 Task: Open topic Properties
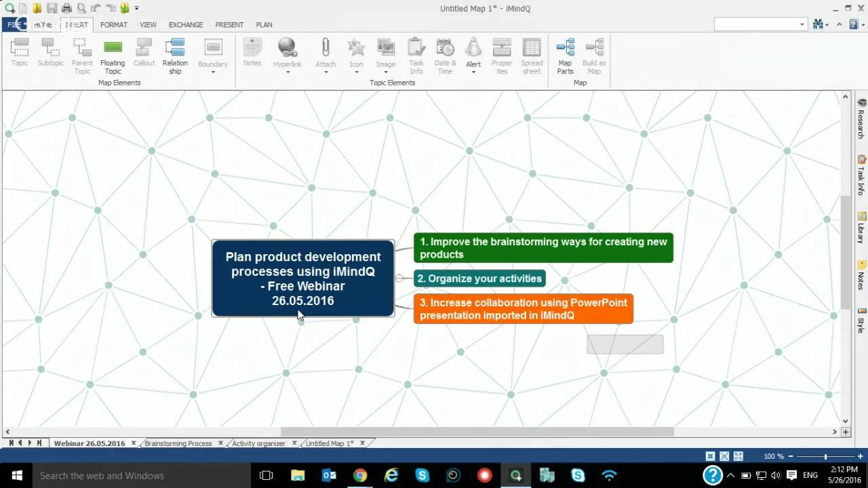(x=502, y=56)
